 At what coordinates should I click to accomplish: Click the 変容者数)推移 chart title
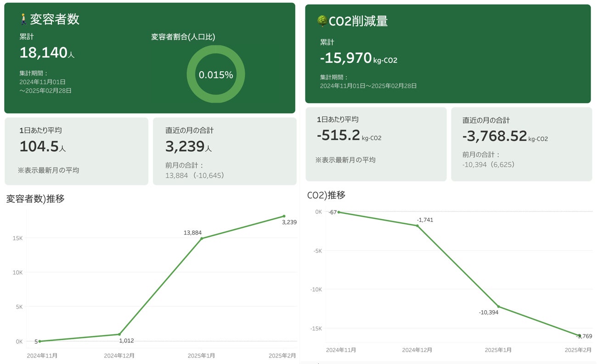coord(35,199)
